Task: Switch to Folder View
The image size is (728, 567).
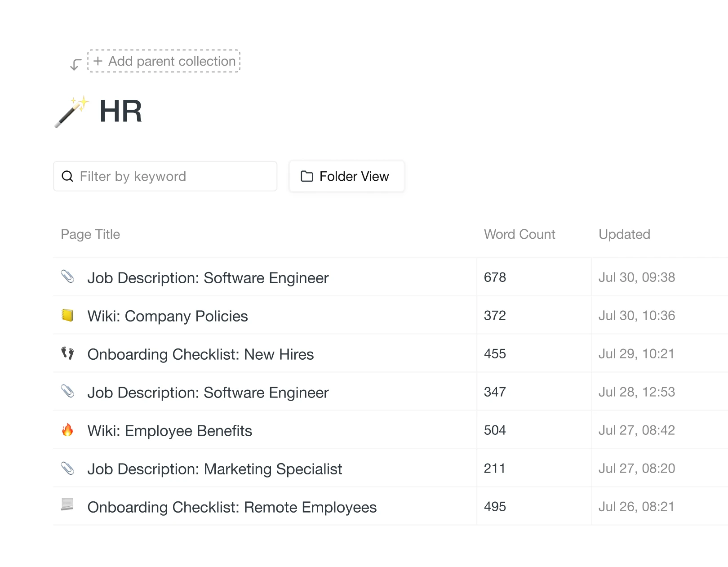Action: tap(346, 176)
